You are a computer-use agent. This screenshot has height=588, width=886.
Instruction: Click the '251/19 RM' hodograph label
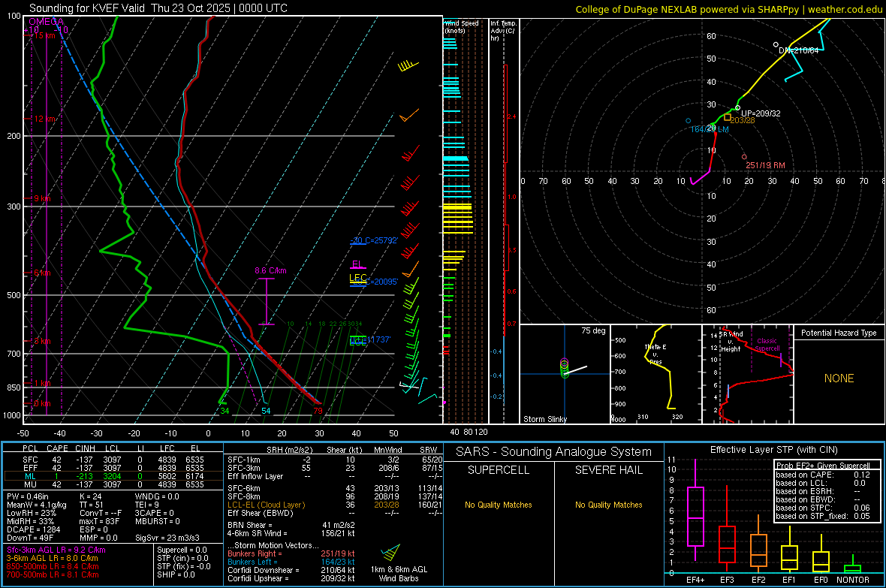(x=765, y=165)
